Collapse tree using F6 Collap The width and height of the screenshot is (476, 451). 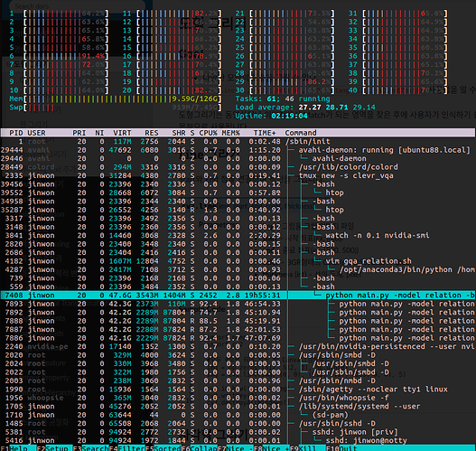pos(199,448)
